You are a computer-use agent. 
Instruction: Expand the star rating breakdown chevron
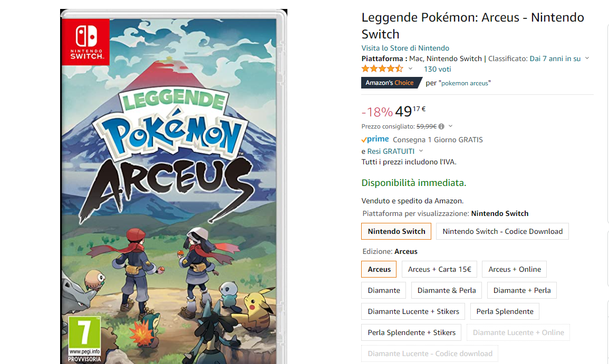(410, 68)
